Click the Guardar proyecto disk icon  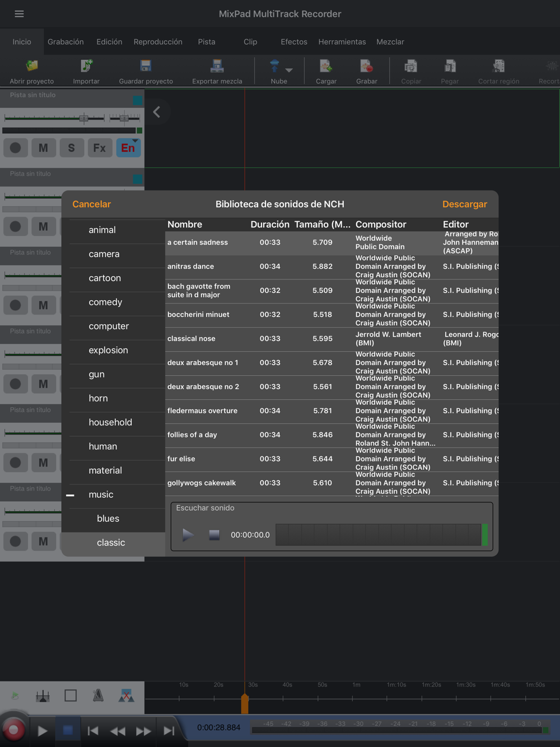146,67
